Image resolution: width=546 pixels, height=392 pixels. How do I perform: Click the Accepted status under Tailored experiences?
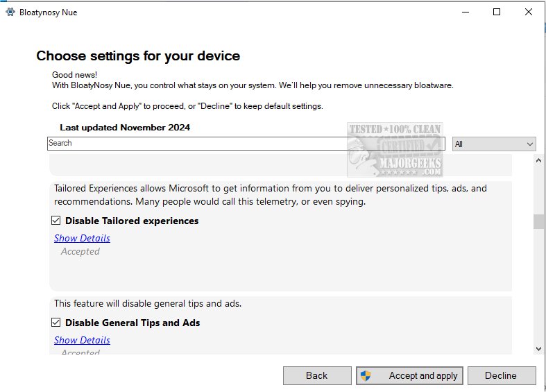click(x=80, y=251)
